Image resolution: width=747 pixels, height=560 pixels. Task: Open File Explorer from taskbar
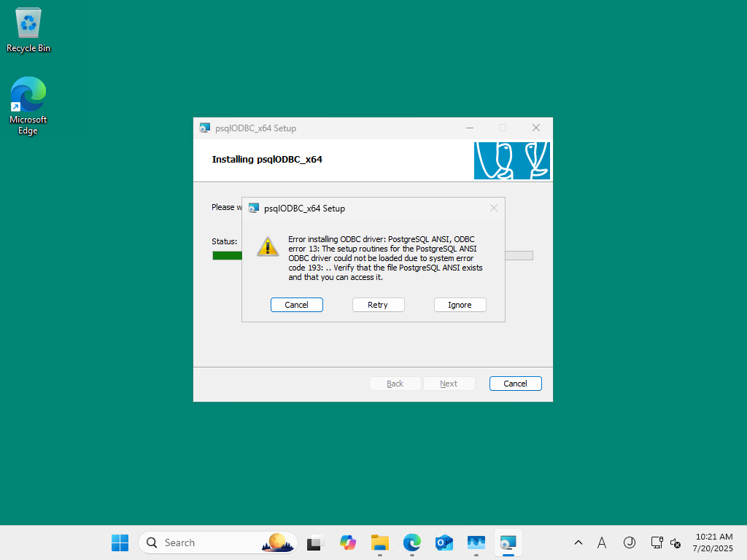[379, 542]
